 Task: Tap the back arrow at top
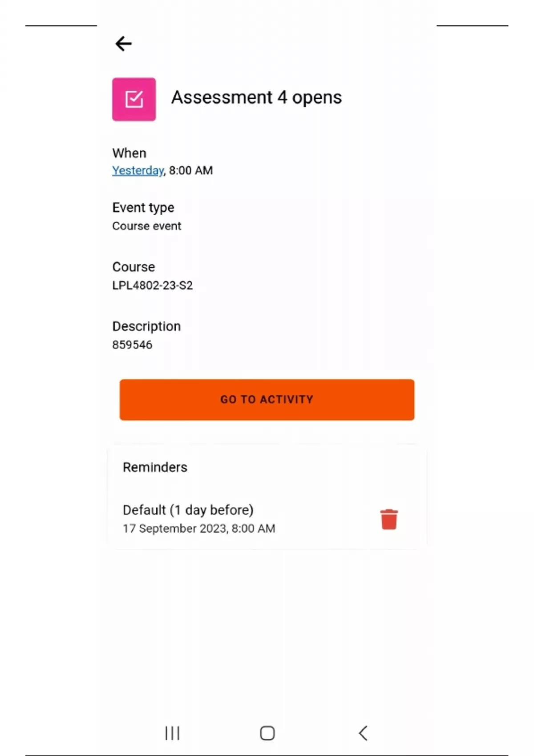(123, 44)
